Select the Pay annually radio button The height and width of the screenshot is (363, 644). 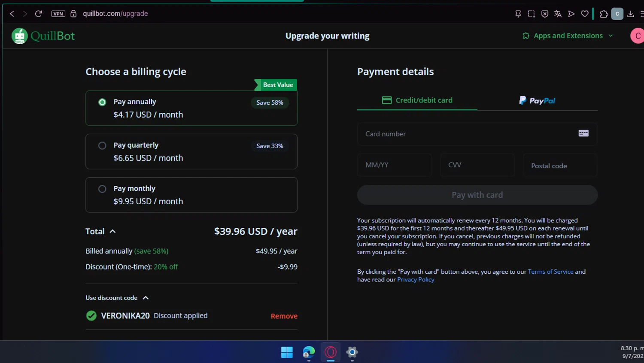[x=102, y=102]
